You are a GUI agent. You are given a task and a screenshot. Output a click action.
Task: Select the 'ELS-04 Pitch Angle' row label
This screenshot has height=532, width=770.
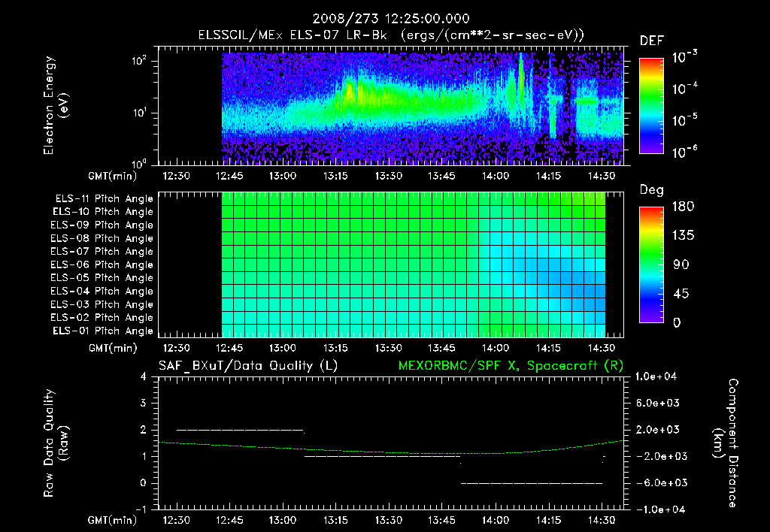(x=102, y=292)
